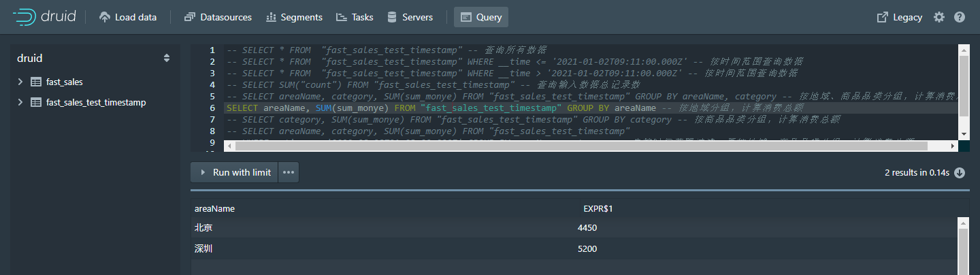
Task: Select fast_sales_test_timestamp in the schema tree
Action: coord(96,102)
